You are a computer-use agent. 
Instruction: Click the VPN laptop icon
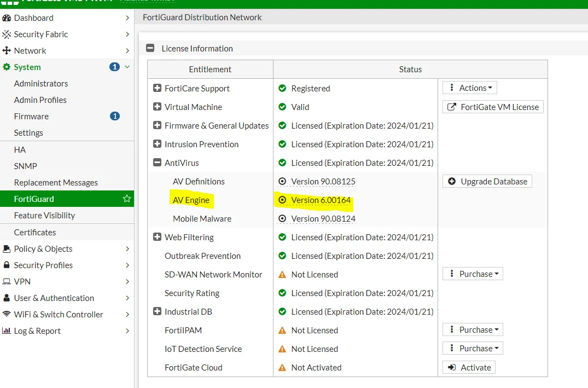coord(7,281)
